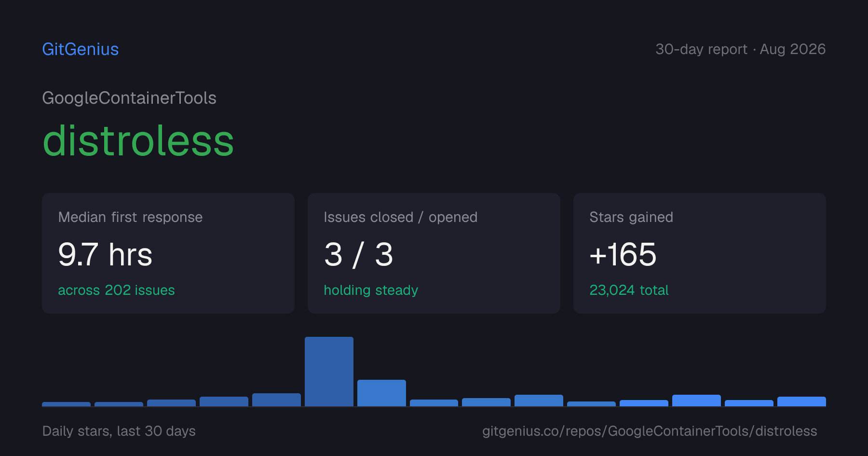Click the GitGenius brand link

pos(81,49)
